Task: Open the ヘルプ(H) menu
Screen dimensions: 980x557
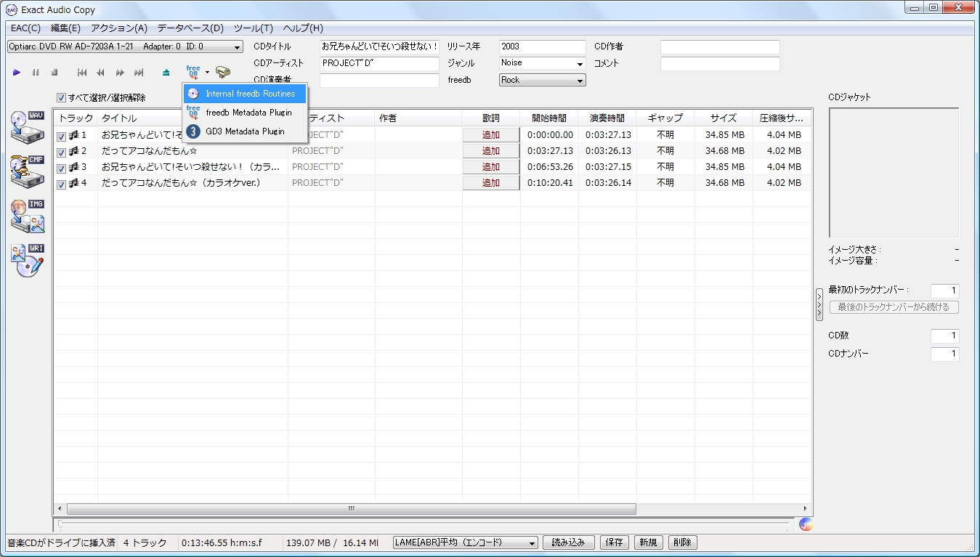Action: pos(303,28)
